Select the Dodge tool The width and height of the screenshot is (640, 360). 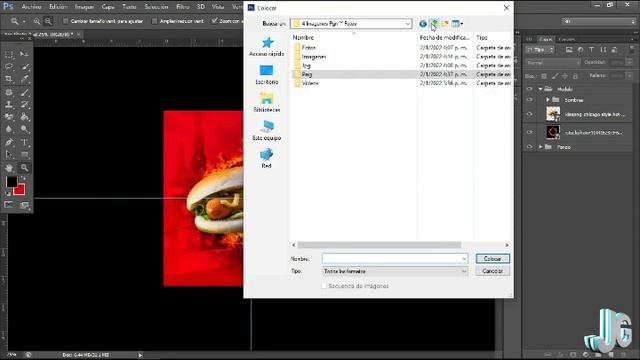click(24, 129)
